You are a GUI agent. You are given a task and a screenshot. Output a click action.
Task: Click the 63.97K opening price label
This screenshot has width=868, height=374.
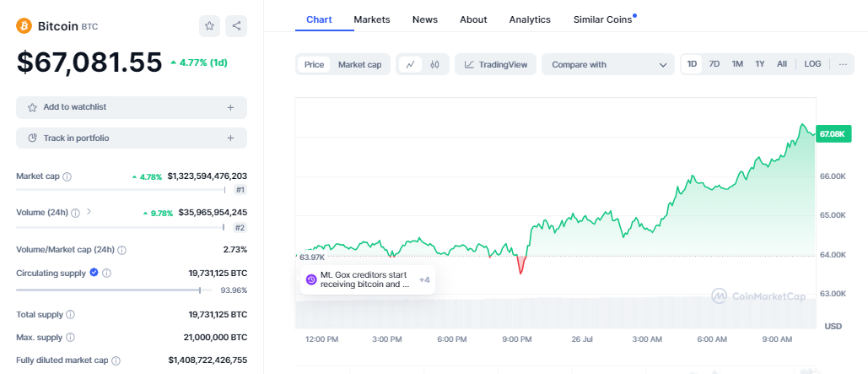(312, 257)
